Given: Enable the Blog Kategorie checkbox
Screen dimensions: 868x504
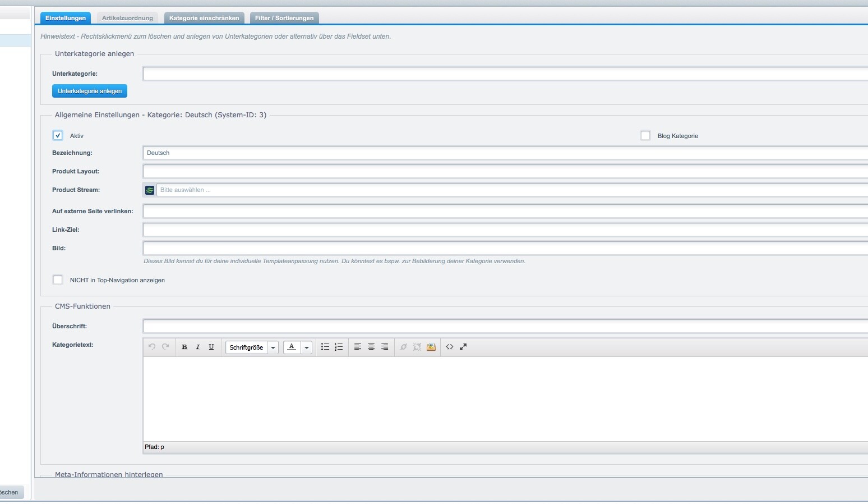Looking at the screenshot, I should (645, 135).
